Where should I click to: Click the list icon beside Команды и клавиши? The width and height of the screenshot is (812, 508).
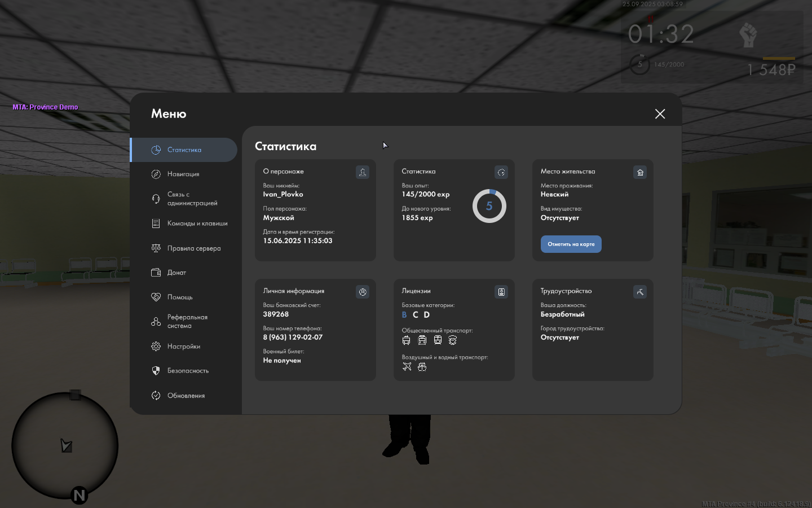coord(156,224)
